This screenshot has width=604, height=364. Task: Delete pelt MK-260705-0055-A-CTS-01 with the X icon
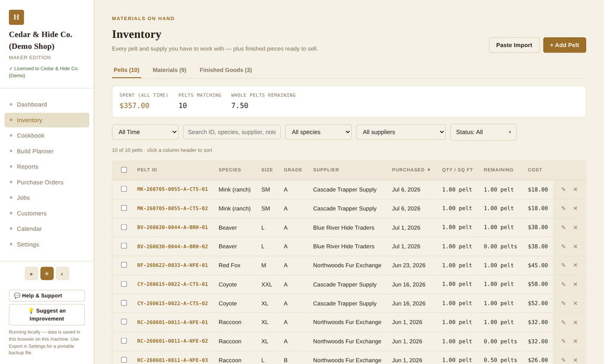(575, 189)
